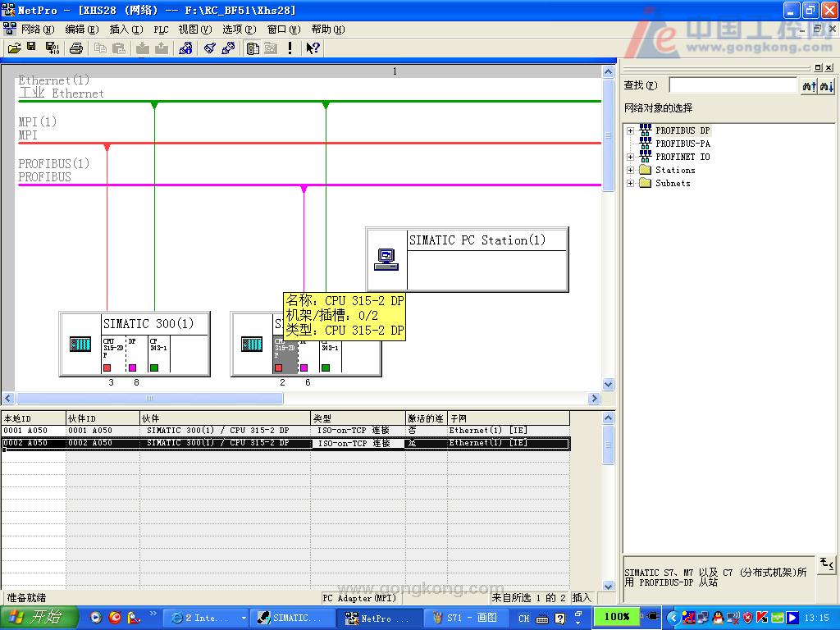Click the connector pair icon beside the plug

point(228,48)
